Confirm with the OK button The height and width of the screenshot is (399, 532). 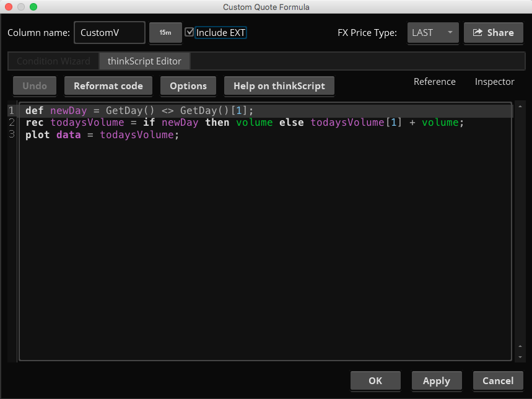[x=375, y=380]
